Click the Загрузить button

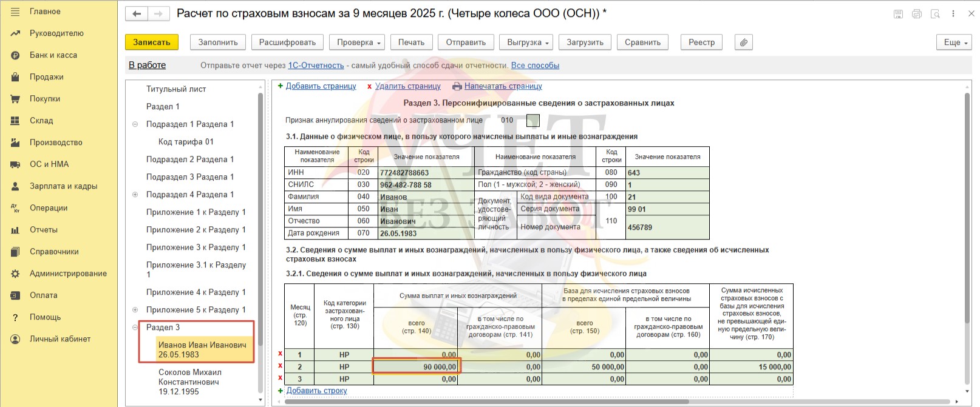[585, 42]
